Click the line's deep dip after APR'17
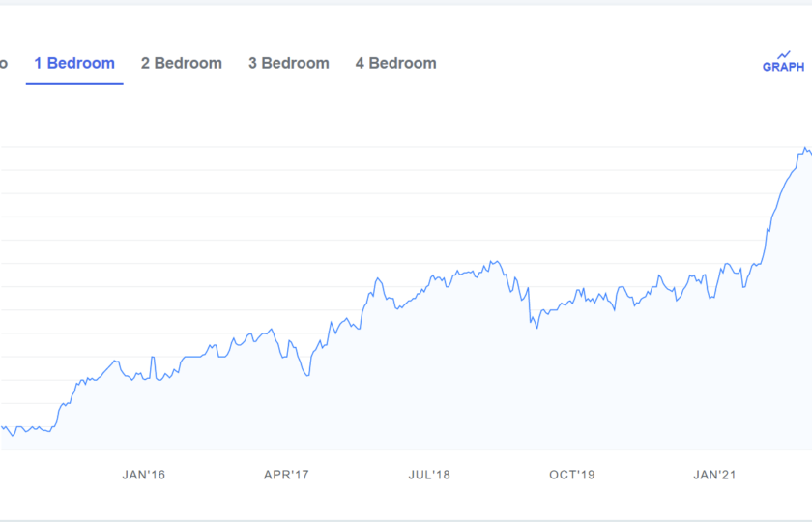 307,375
